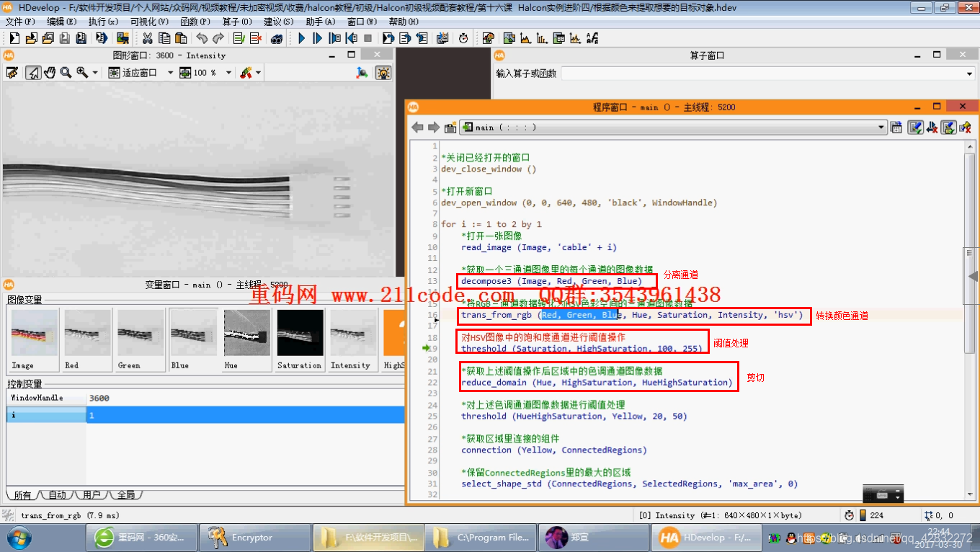Click the last icon on program window toolbar
The height and width of the screenshot is (552, 980).
click(966, 128)
